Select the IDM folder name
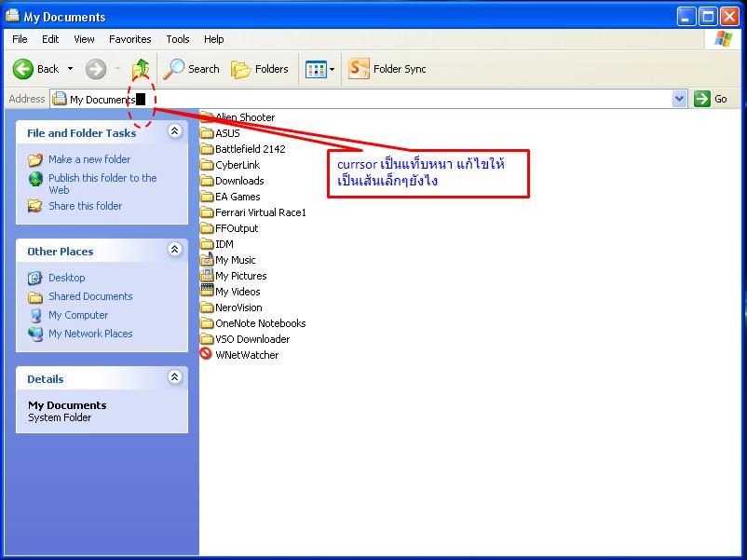The image size is (747, 560). point(224,244)
